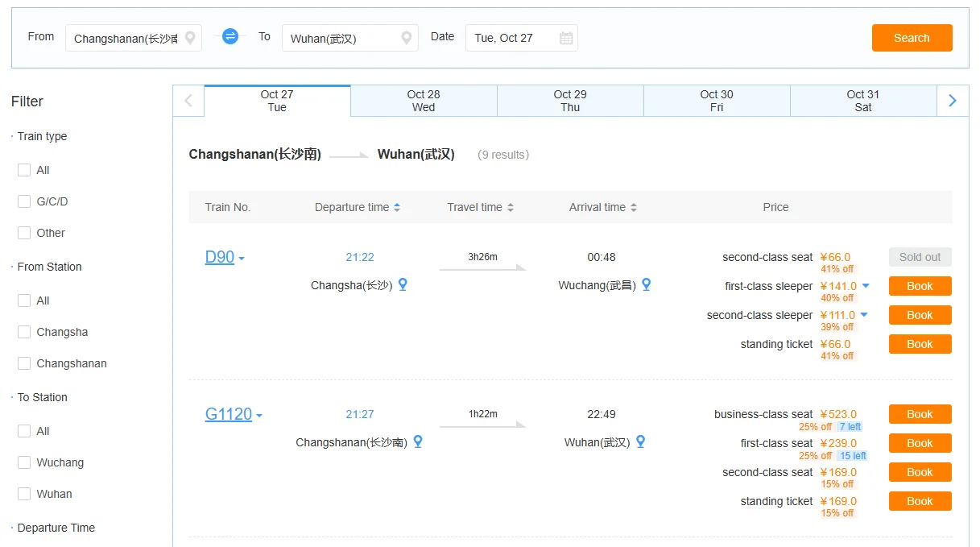Click the From station input field
Screen dimensions: 980x547
pos(134,38)
